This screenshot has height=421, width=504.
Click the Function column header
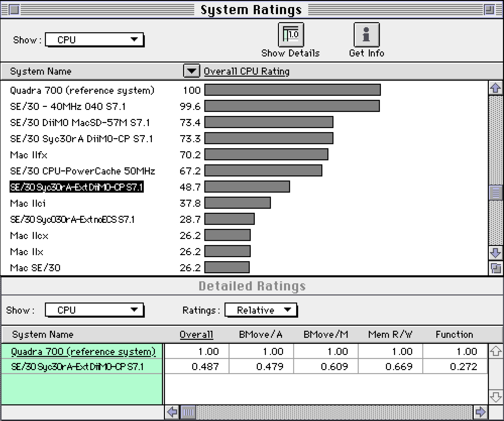click(x=454, y=335)
